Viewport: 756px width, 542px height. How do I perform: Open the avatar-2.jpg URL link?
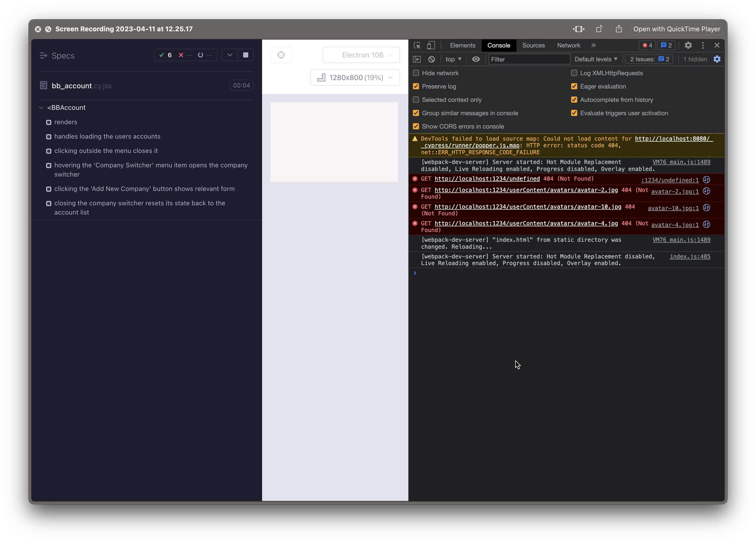coord(526,190)
